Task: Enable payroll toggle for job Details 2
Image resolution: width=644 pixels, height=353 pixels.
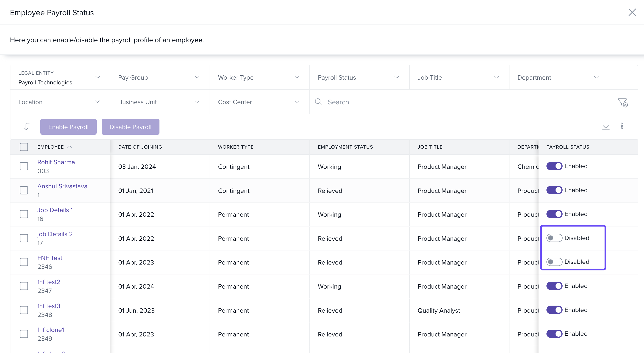Action: 554,238
